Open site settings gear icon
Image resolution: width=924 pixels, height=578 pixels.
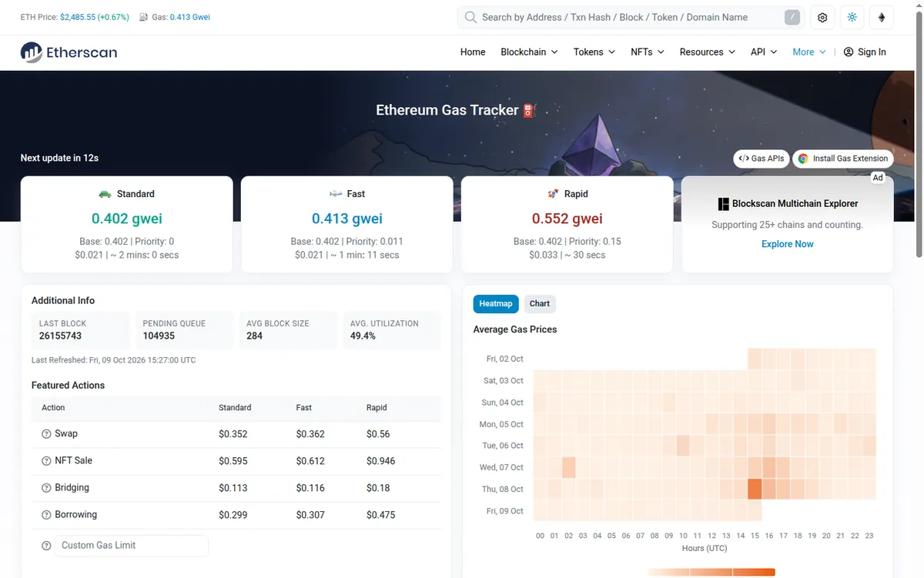click(x=822, y=18)
